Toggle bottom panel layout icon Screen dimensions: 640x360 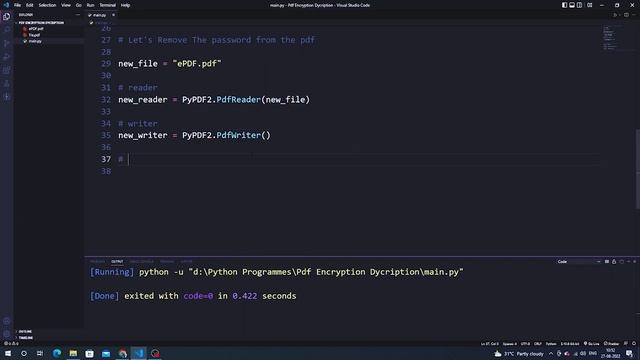(572, 5)
